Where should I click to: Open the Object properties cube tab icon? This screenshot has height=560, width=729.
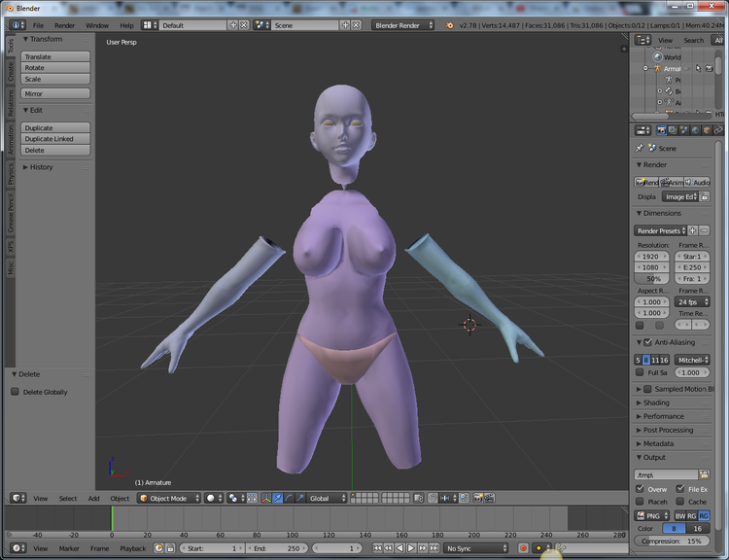click(x=707, y=130)
